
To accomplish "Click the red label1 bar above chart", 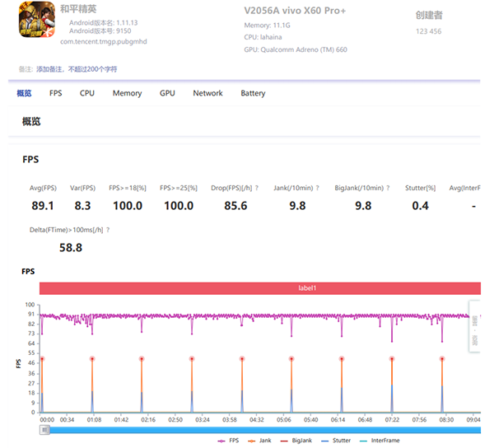I will click(259, 288).
